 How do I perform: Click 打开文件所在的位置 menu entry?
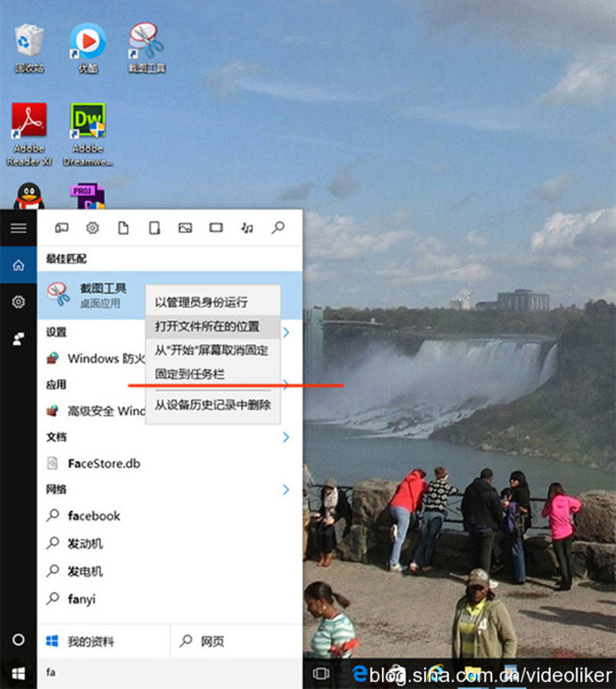[x=208, y=326]
